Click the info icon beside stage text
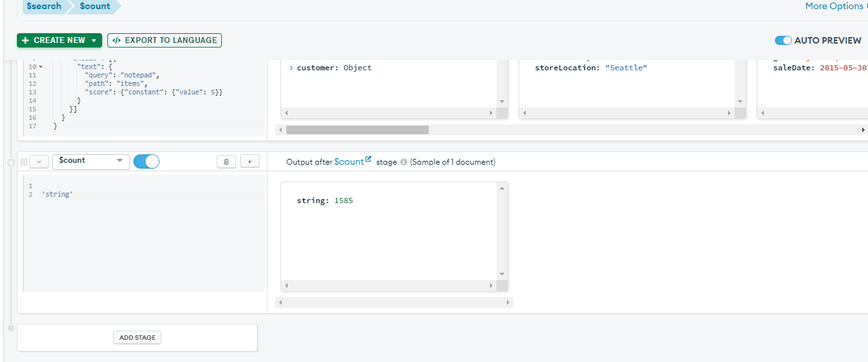This screenshot has height=362, width=868. 403,162
